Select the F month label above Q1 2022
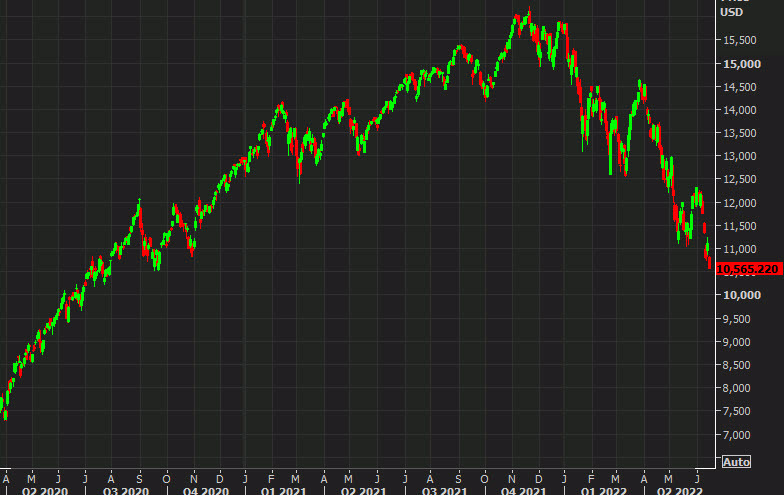 coord(591,479)
